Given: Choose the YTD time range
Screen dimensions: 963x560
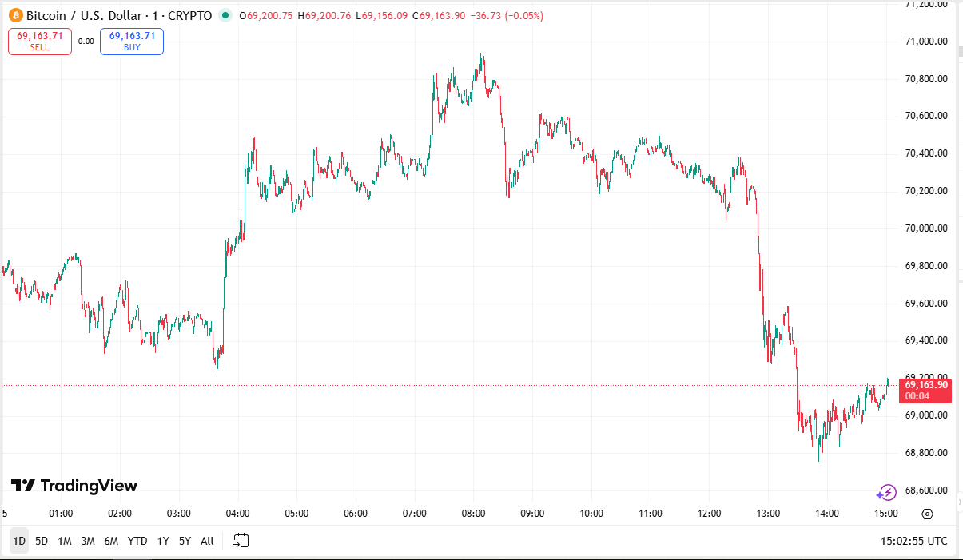Looking at the screenshot, I should pos(137,541).
